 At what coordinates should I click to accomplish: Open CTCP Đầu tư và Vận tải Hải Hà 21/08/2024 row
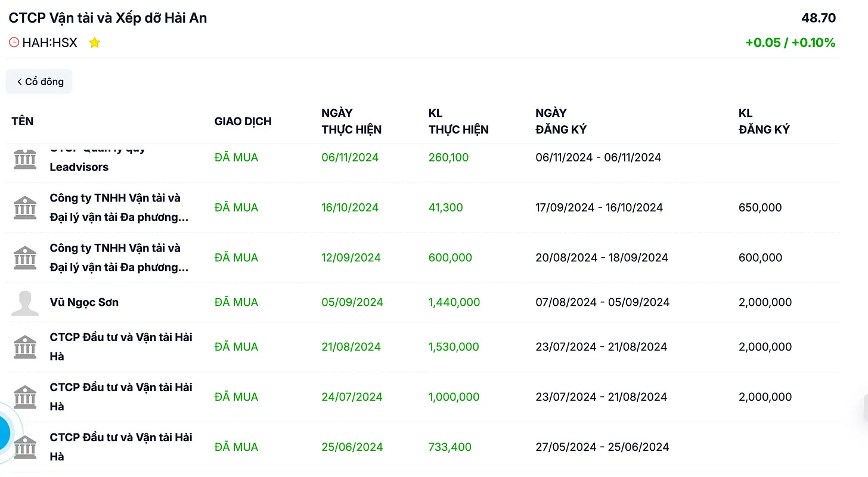121,346
